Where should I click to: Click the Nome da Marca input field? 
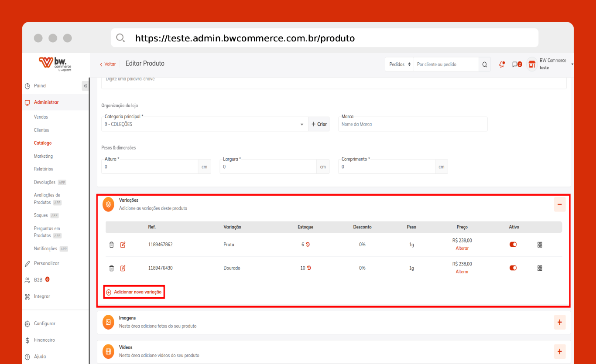coord(412,124)
